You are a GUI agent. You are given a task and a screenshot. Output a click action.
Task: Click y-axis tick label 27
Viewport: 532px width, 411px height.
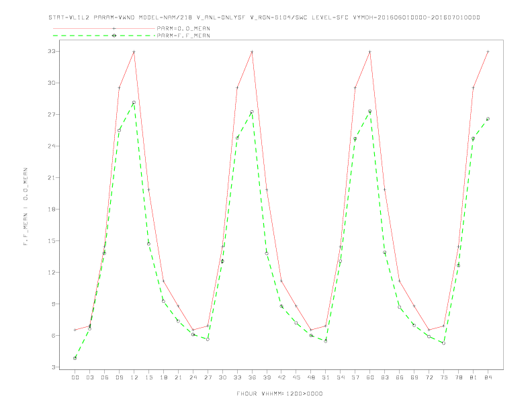coord(52,115)
